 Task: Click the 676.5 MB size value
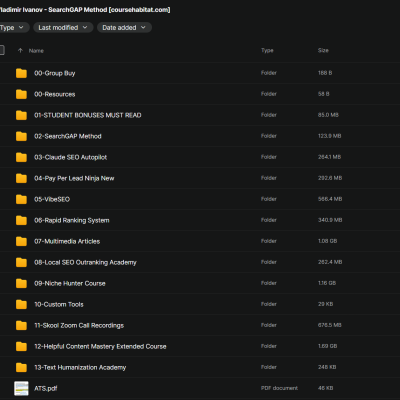pos(329,325)
